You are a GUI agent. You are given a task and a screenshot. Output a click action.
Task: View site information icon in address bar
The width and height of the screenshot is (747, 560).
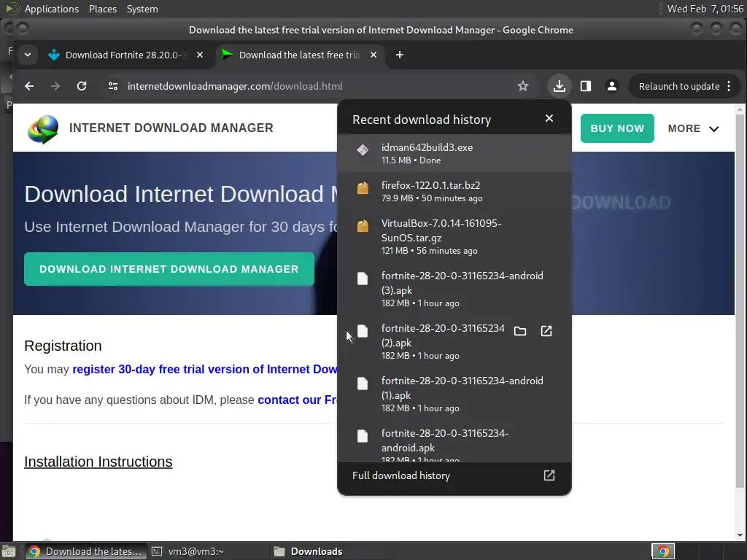point(113,86)
